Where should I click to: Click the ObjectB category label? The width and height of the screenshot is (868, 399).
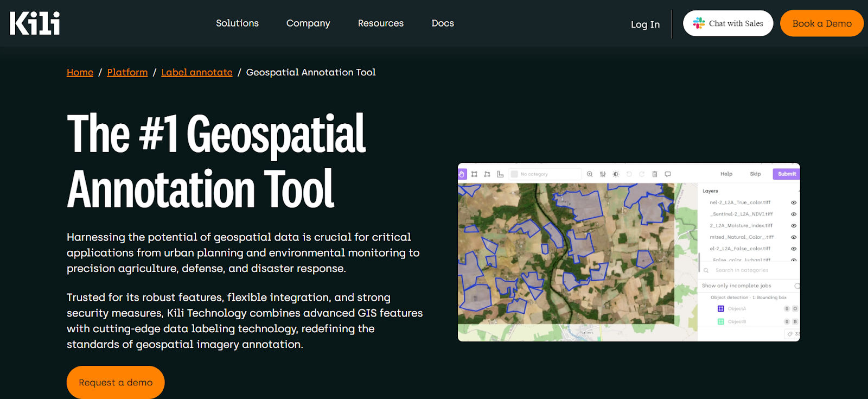[737, 322]
